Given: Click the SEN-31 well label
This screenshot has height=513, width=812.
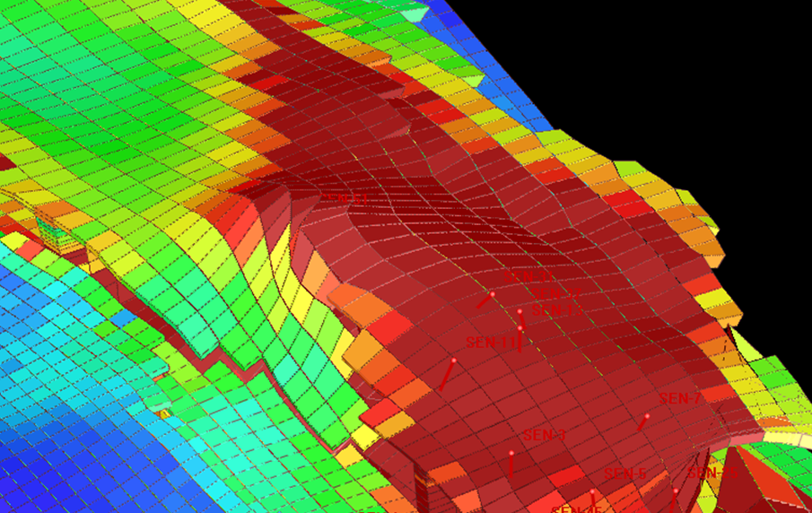Looking at the screenshot, I should point(529,277).
